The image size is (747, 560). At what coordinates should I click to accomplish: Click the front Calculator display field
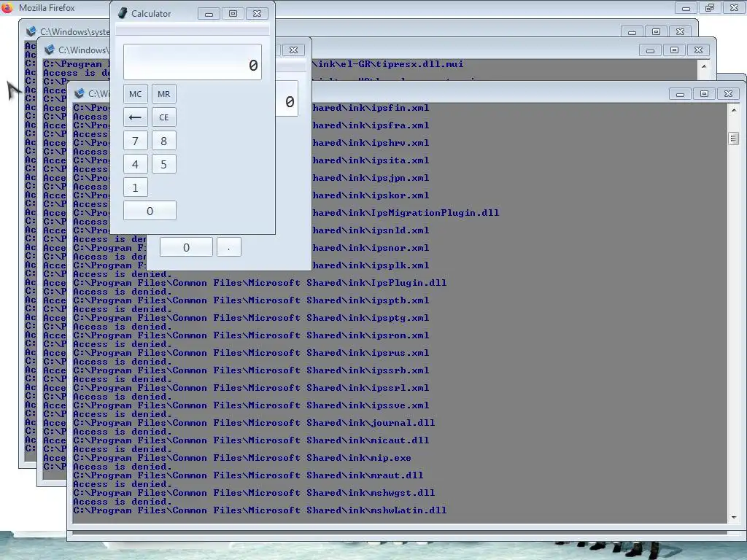193,62
